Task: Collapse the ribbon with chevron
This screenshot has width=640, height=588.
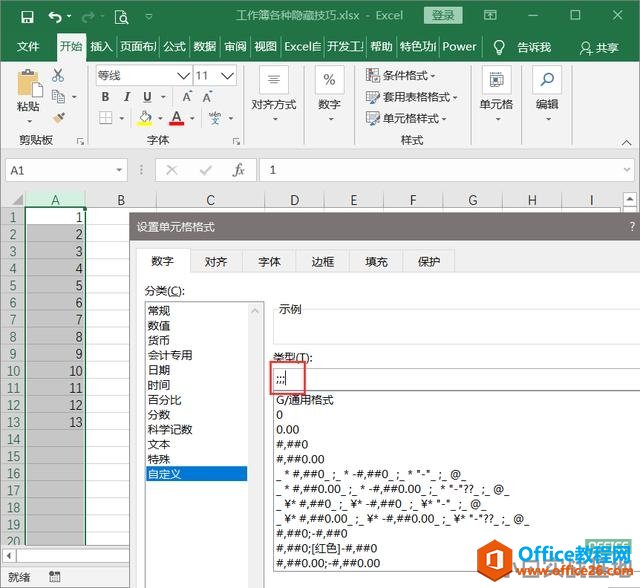Action: (x=626, y=142)
